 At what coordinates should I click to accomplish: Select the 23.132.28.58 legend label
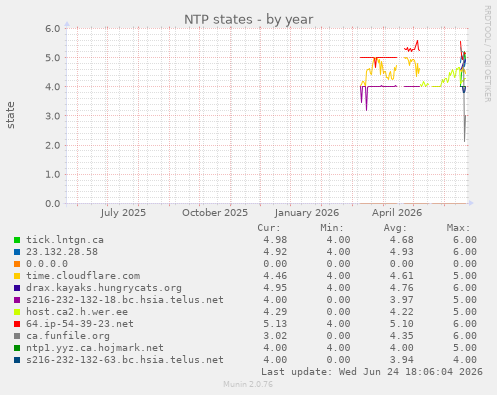point(62,252)
